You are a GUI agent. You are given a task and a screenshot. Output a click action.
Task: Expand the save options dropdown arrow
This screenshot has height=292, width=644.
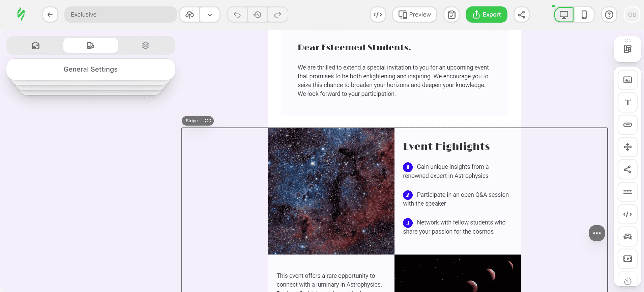pos(210,15)
